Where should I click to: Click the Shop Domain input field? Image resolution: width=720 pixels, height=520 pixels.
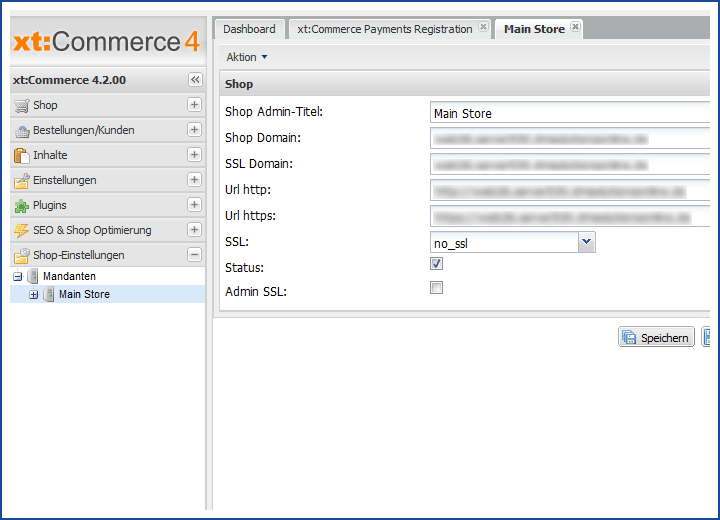570,138
